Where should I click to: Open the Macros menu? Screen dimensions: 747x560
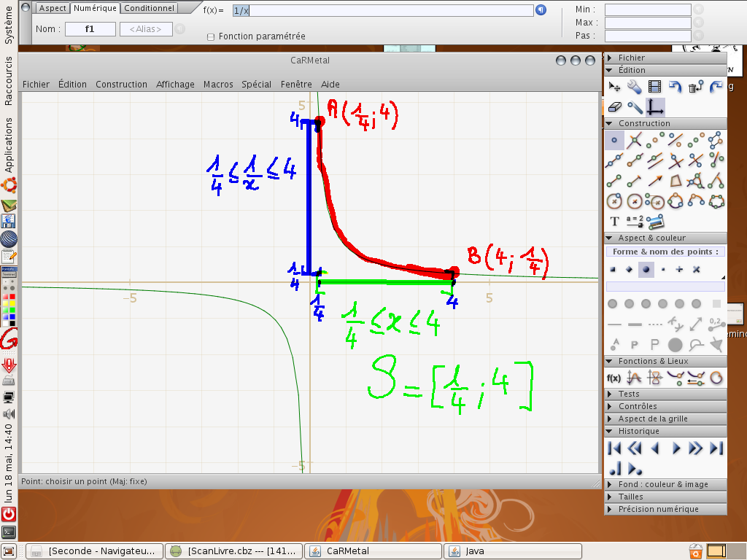(x=220, y=84)
